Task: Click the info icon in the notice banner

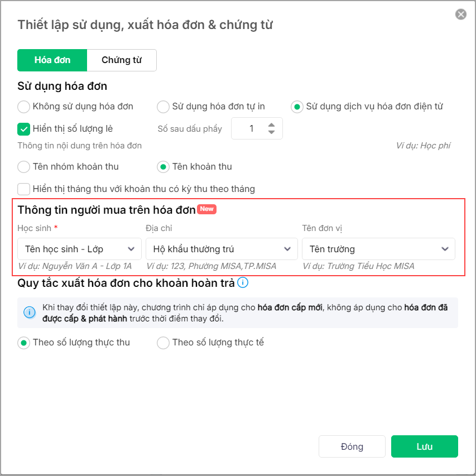Action: [x=30, y=312]
